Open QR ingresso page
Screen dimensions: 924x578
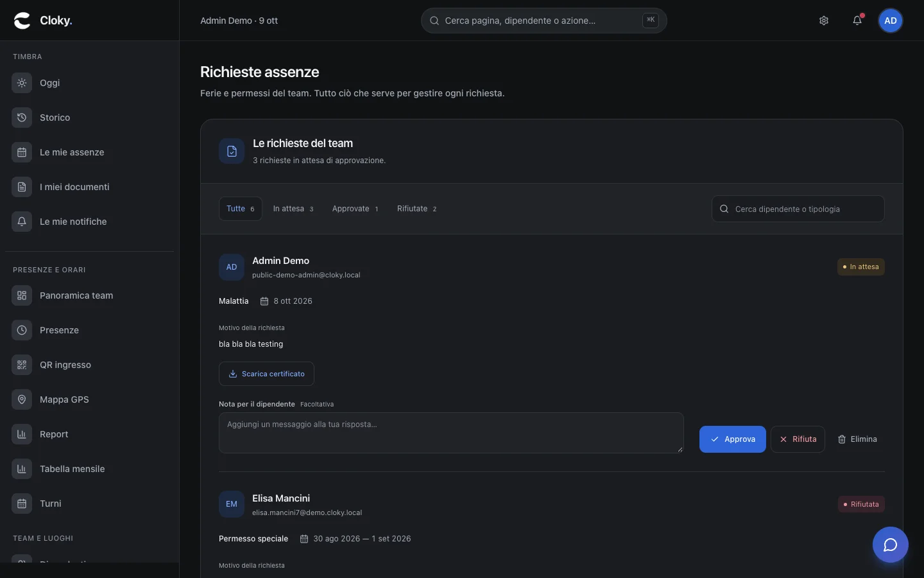(90, 365)
